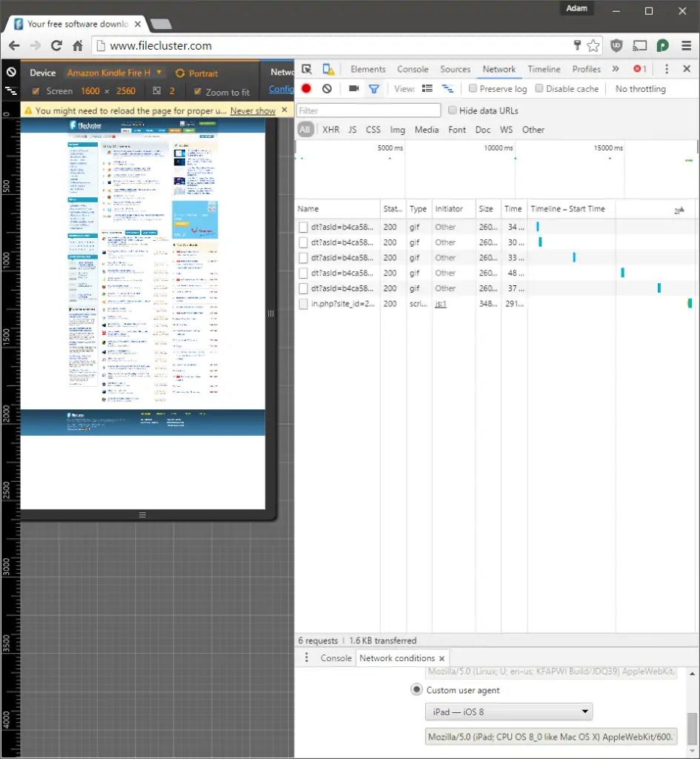
Task: Click the green P extension icon
Action: click(663, 45)
